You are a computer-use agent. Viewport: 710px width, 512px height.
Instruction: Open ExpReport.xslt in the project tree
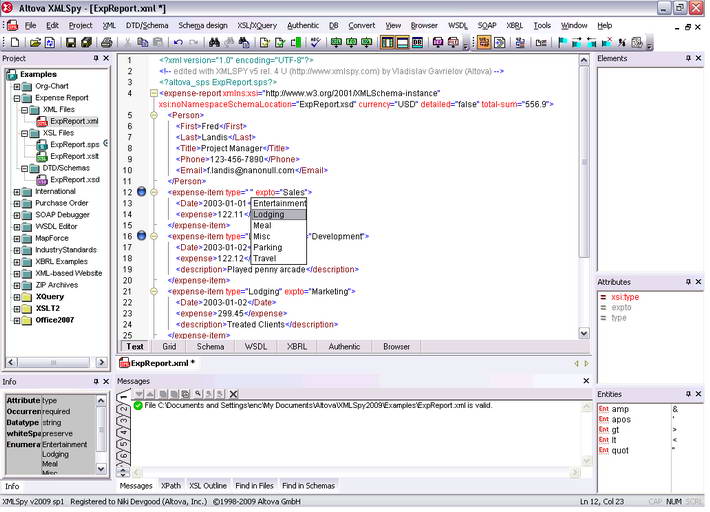74,156
